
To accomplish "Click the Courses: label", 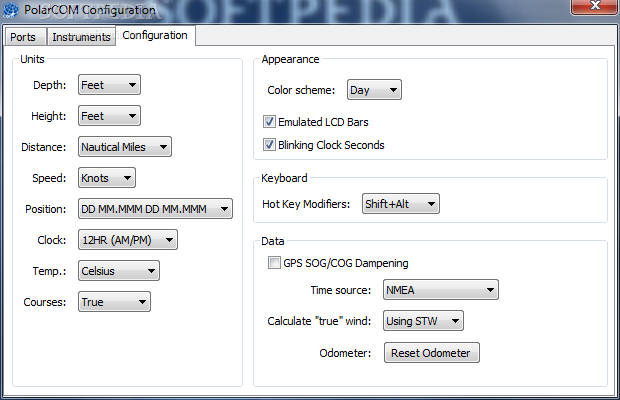I will tap(45, 302).
